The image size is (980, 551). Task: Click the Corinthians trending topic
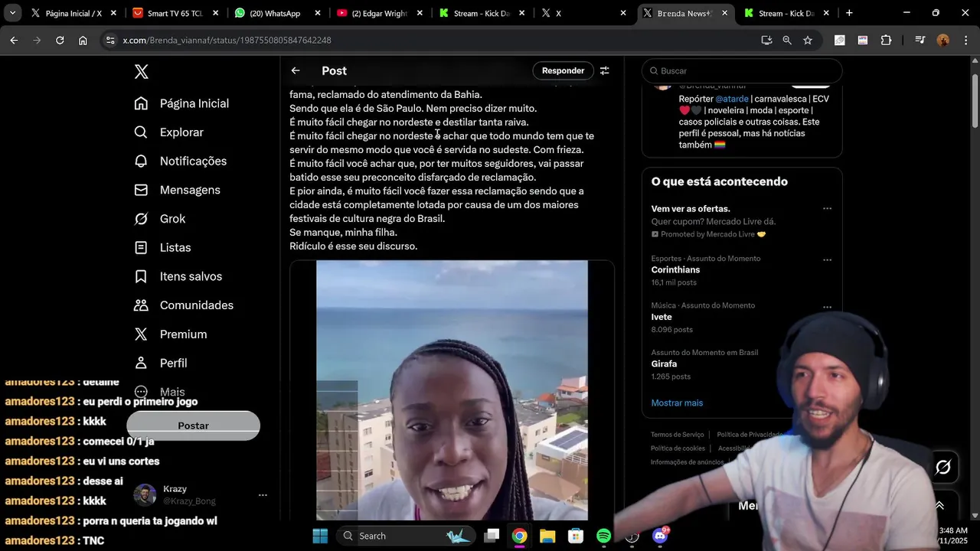tap(675, 270)
